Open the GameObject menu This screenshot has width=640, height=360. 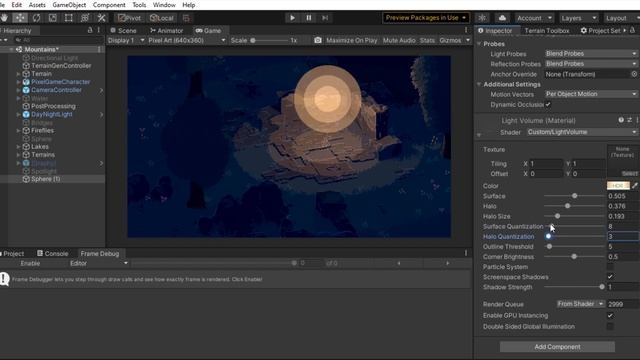tap(69, 5)
